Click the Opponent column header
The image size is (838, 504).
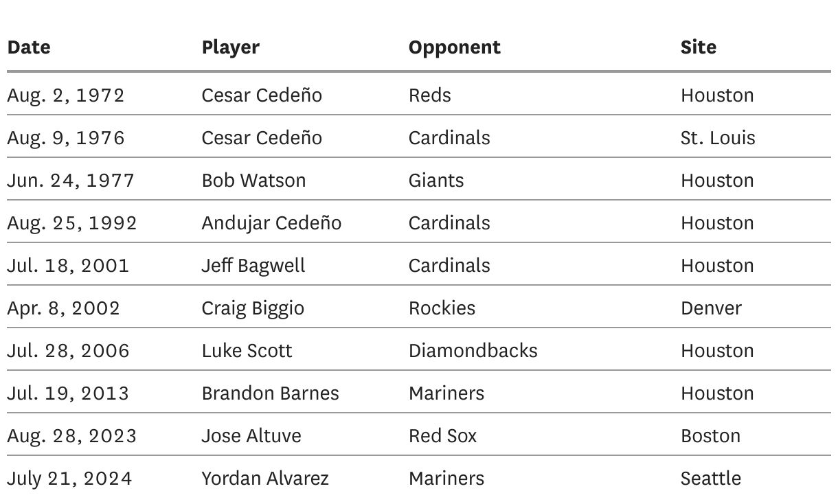tap(455, 47)
